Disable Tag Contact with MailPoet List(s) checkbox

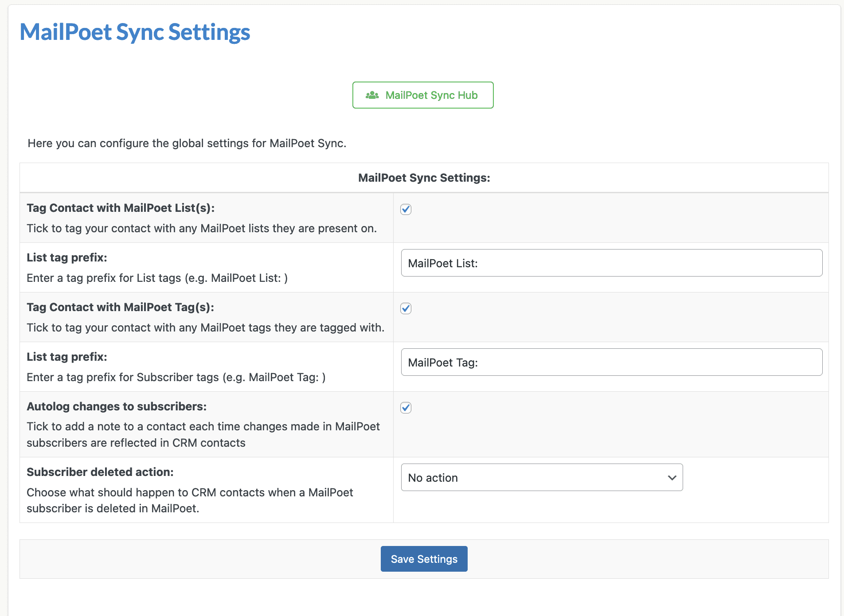406,209
